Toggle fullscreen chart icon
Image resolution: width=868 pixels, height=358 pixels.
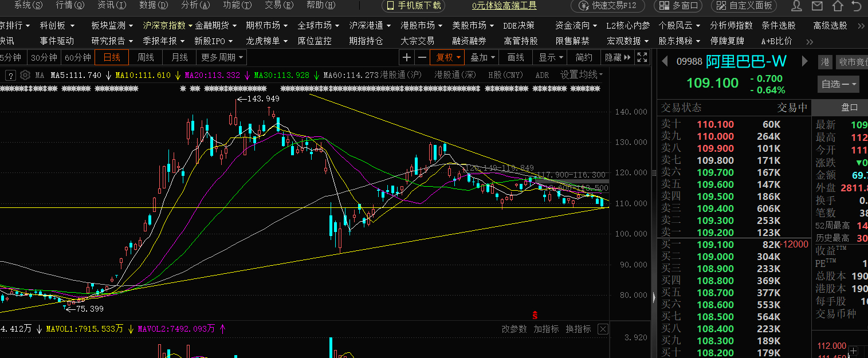coord(642,57)
